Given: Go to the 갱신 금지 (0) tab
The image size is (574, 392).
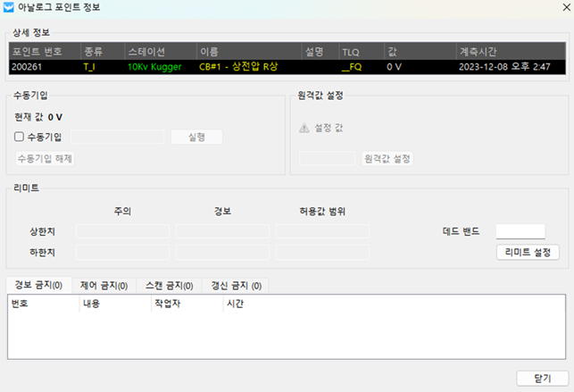Looking at the screenshot, I should [235, 286].
